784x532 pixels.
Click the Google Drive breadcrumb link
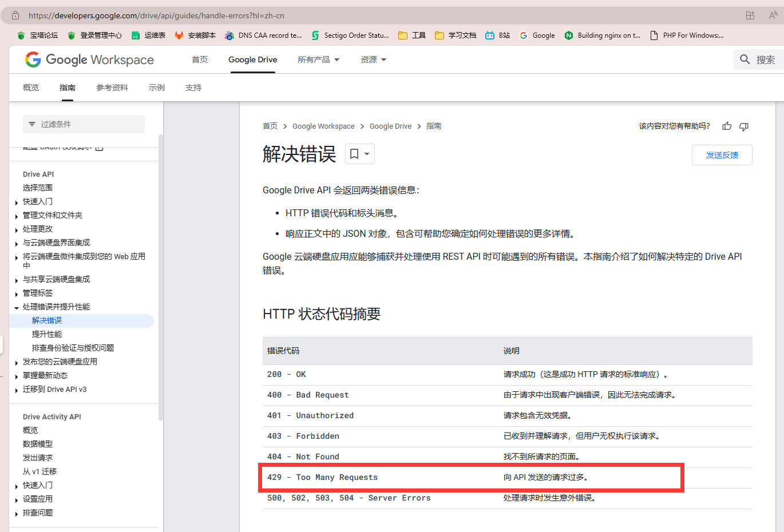coord(390,126)
